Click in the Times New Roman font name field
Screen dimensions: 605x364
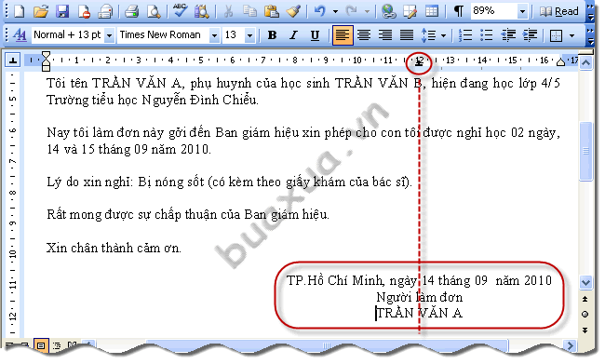[x=163, y=34]
